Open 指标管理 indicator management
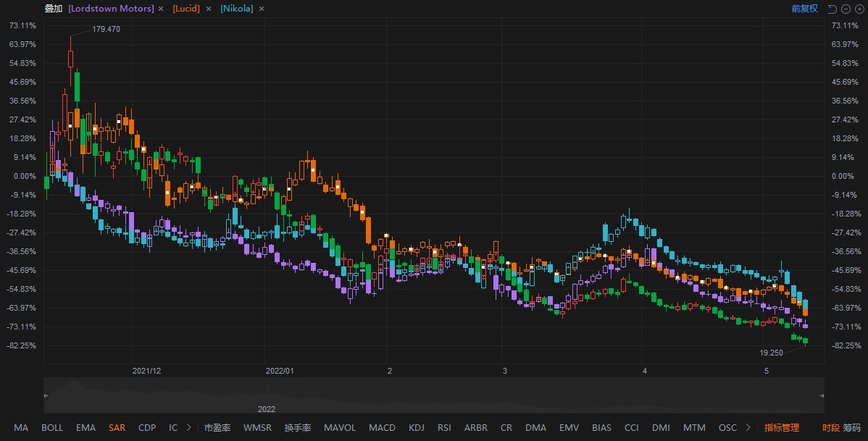 tap(782, 428)
